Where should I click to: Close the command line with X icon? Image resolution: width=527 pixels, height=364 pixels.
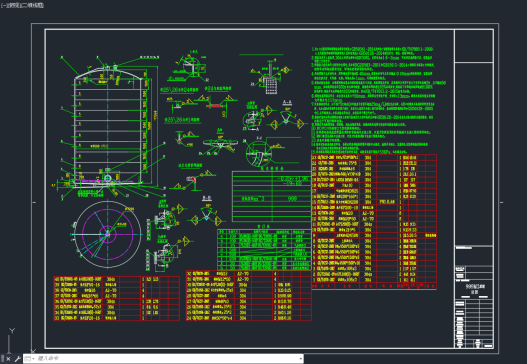coord(9,359)
